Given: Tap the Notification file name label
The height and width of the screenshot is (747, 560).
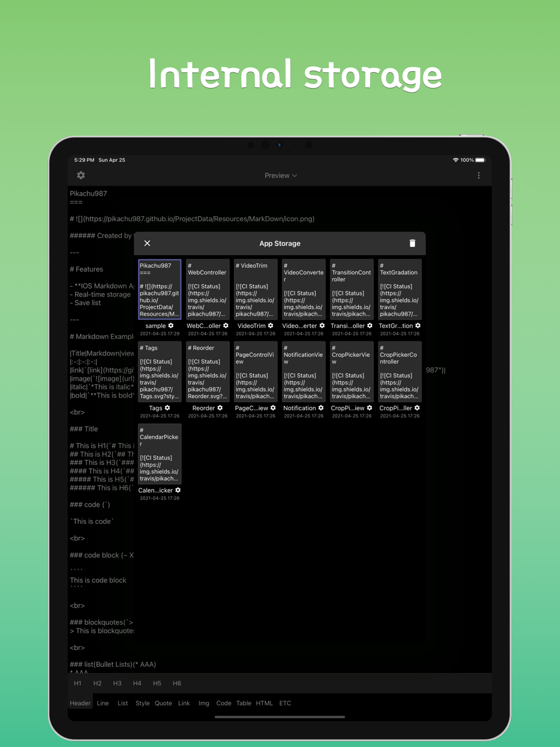Looking at the screenshot, I should pos(300,408).
